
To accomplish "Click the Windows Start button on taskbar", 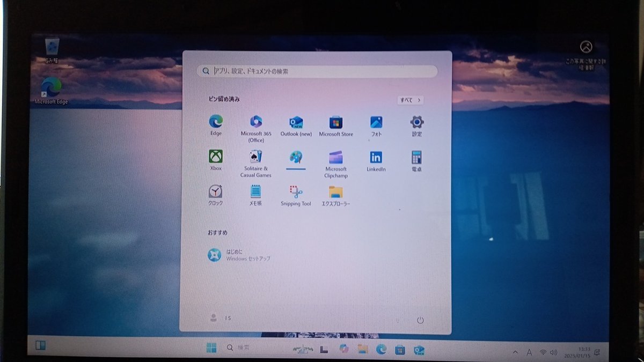I will [211, 348].
